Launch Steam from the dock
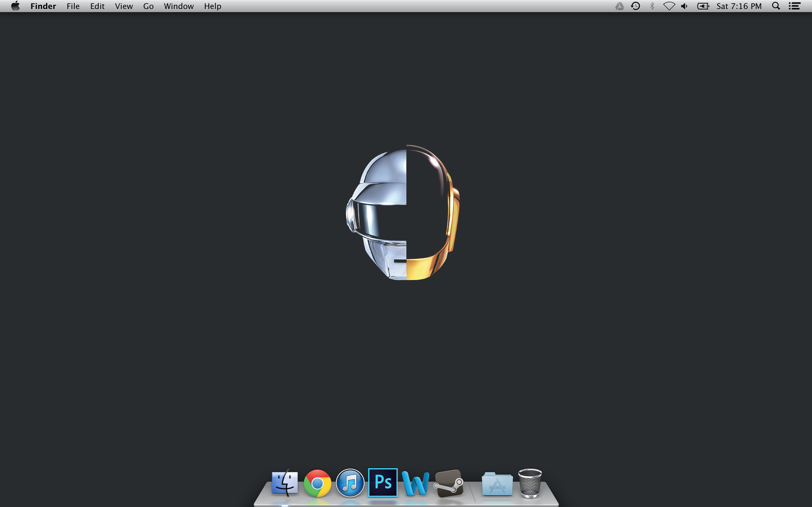812x507 pixels. 449,483
